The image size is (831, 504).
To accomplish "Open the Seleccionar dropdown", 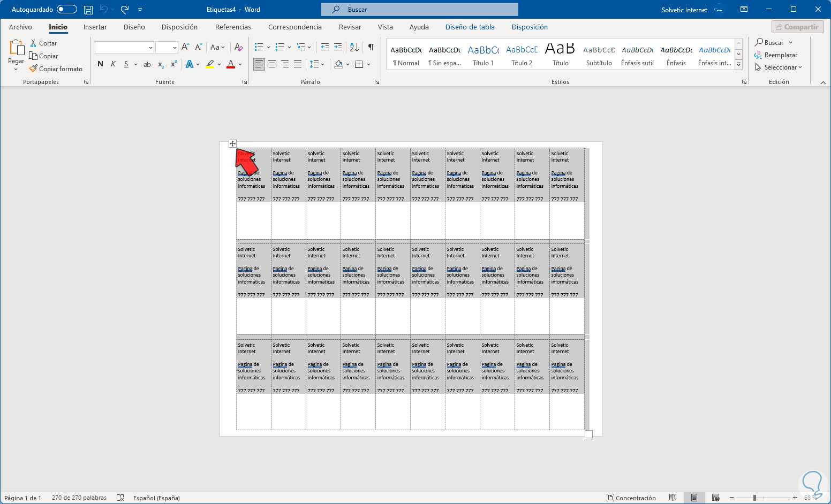I will 778,67.
